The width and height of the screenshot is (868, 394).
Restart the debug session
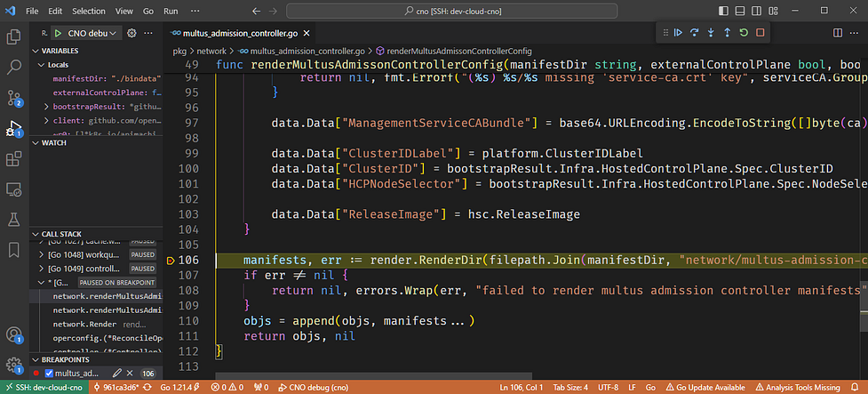tap(744, 33)
